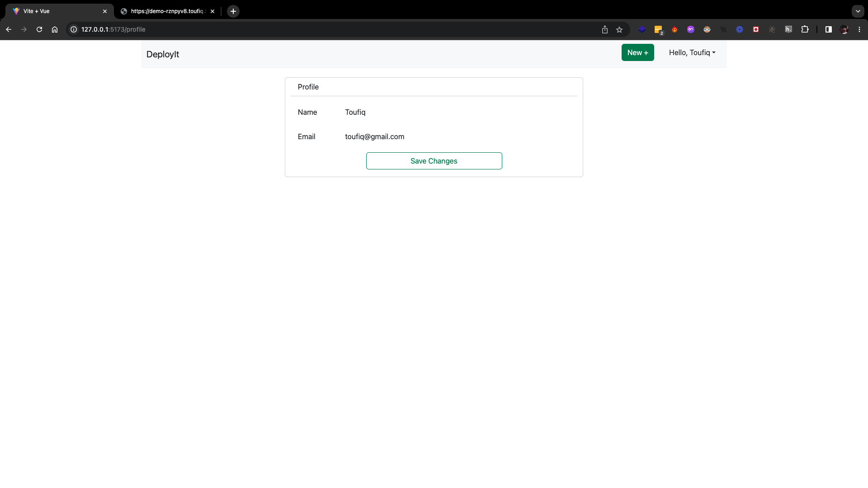This screenshot has height=488, width=868.
Task: Open the blue gear-shaped extension icon
Action: (x=740, y=29)
